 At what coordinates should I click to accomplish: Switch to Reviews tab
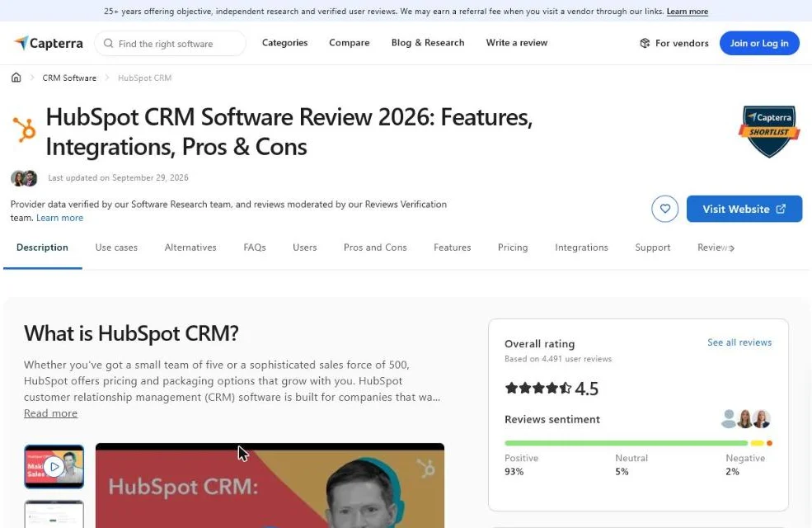pyautogui.click(x=713, y=247)
